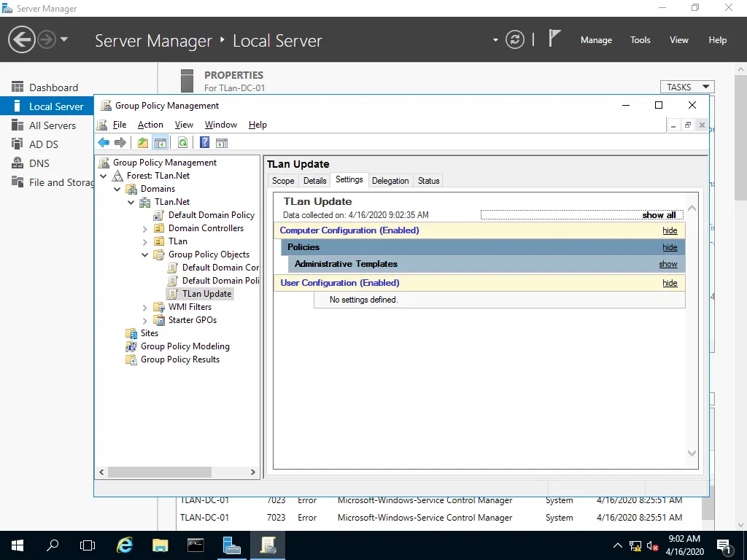Hide the Computer Configuration section
Screen dimensions: 747x560
click(670, 230)
